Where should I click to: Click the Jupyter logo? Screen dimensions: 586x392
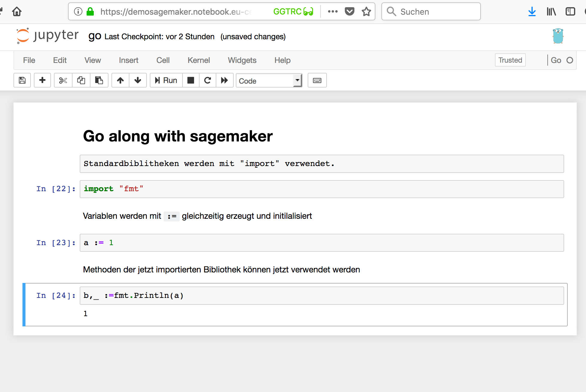(x=47, y=36)
